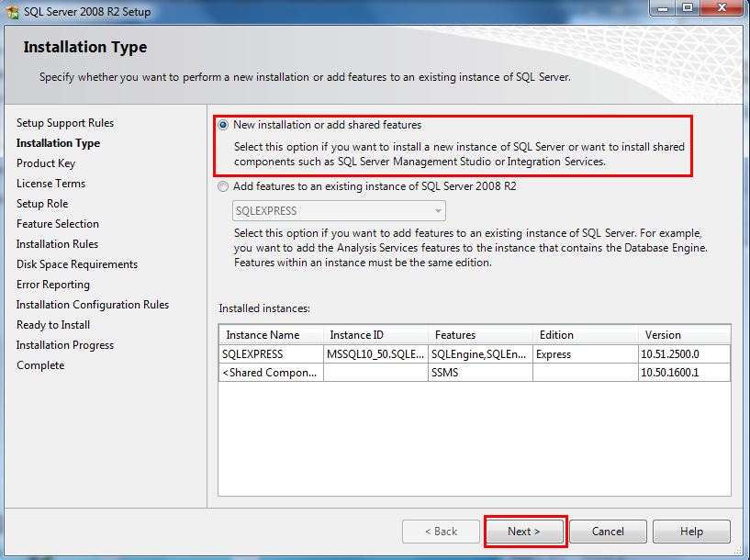Select Installation Rules step in sidebar
Image resolution: width=750 pixels, height=560 pixels.
(57, 244)
